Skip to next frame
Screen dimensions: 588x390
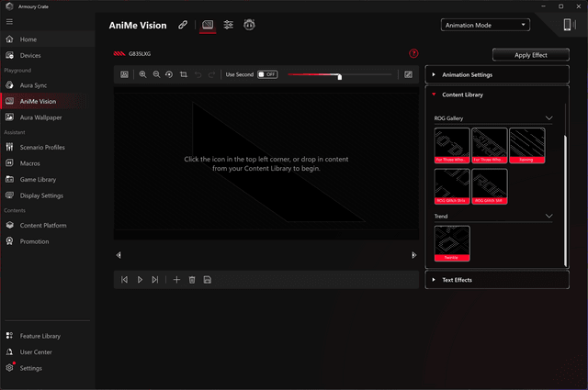click(x=155, y=280)
